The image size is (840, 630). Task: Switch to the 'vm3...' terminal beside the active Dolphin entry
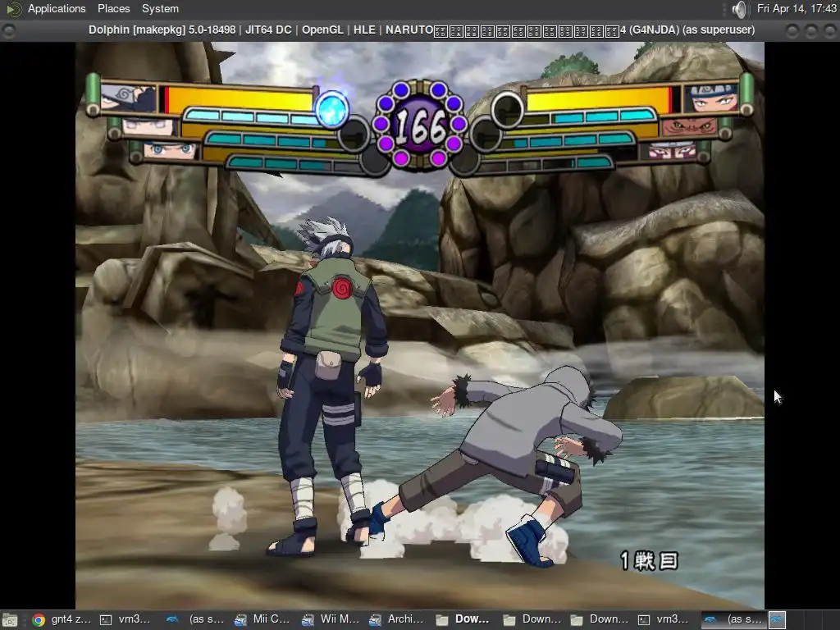coord(664,620)
